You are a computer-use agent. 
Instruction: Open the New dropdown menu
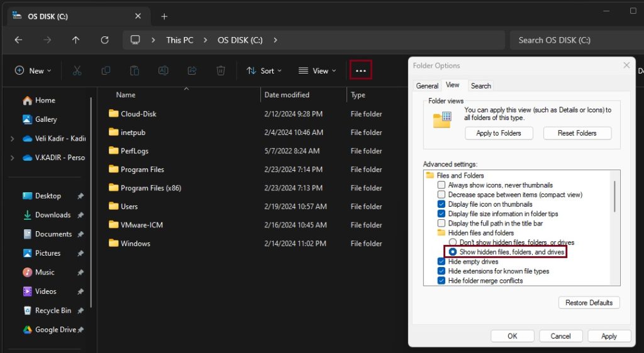point(33,70)
